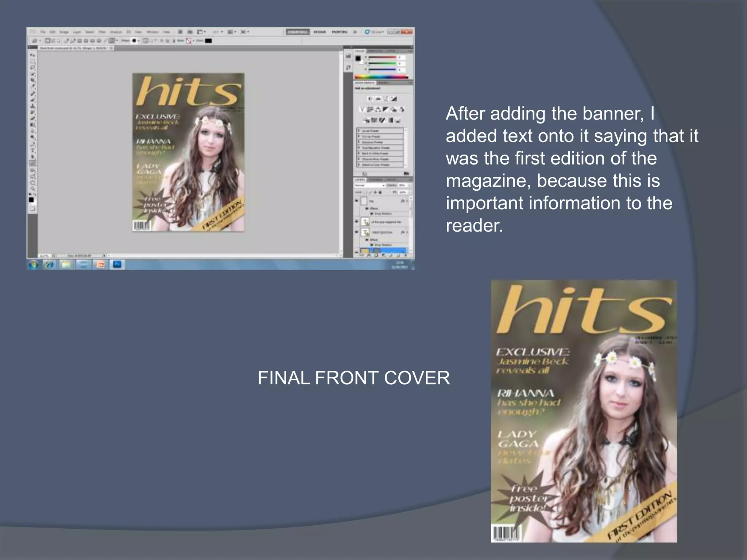Viewport: 747px width, 560px height.
Task: Click the Levels adjustment icon
Action: pyautogui.click(x=378, y=99)
